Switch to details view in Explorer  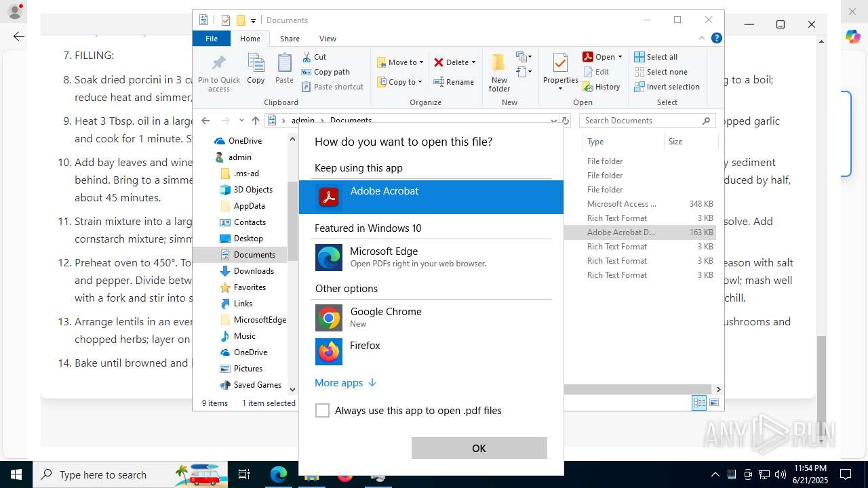coord(699,403)
